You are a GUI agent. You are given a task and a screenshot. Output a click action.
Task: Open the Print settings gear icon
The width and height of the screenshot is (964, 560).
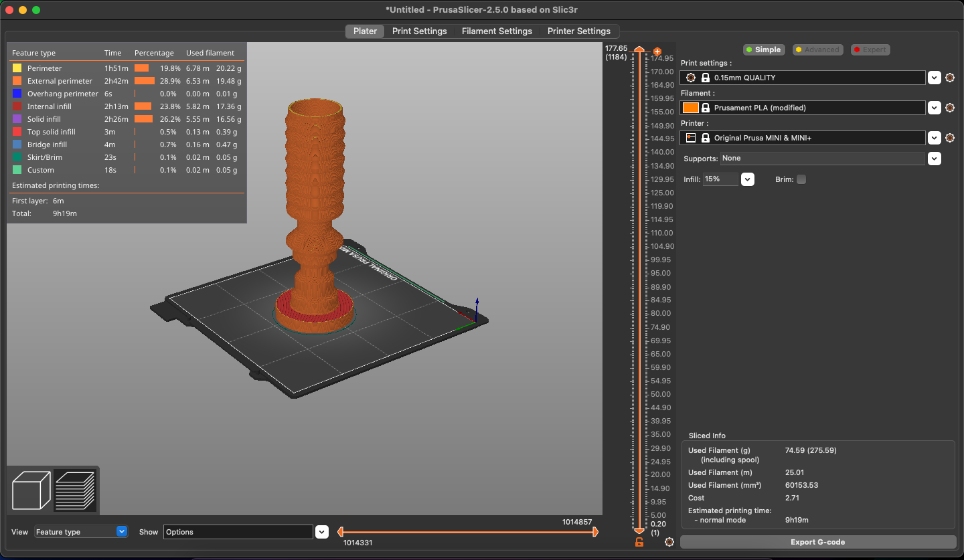[950, 78]
